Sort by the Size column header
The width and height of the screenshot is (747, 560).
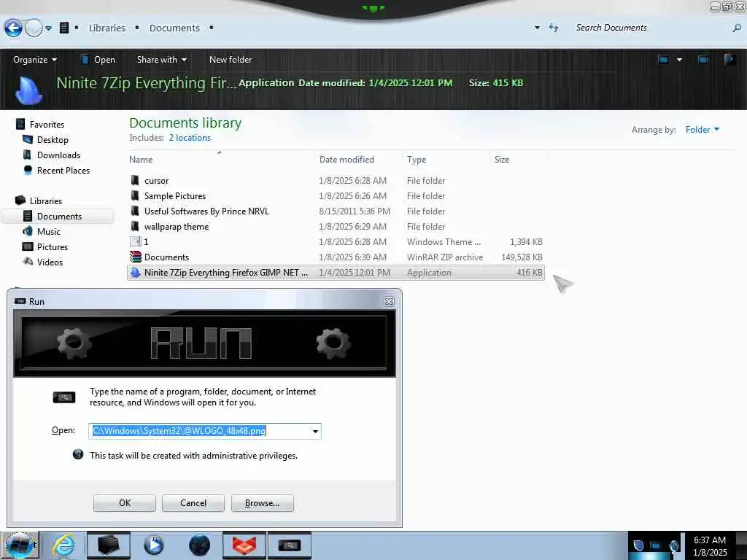point(519,160)
